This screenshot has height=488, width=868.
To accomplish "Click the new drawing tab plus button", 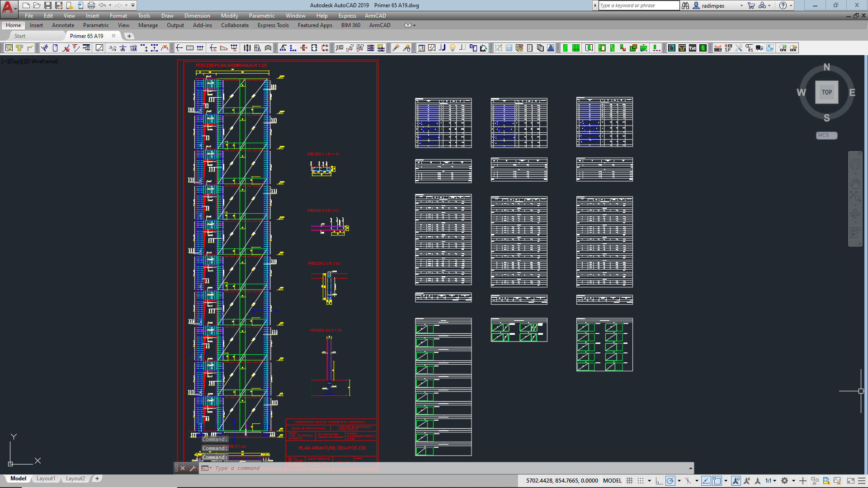I will (x=129, y=36).
